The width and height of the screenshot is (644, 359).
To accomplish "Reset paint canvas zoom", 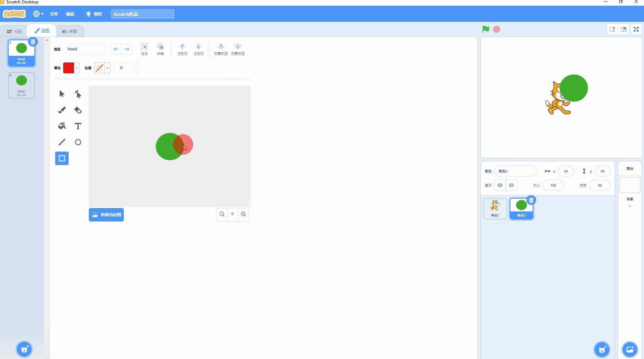I will (232, 214).
